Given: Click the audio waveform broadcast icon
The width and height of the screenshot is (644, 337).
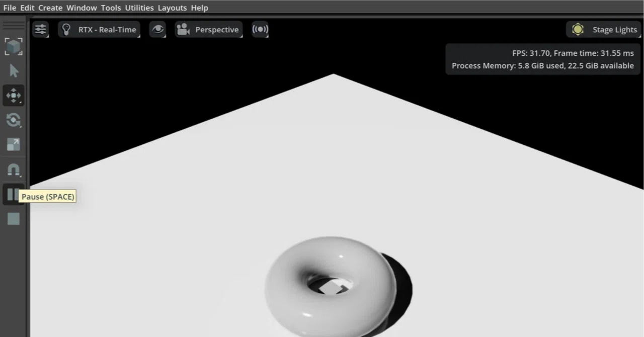Looking at the screenshot, I should point(260,29).
